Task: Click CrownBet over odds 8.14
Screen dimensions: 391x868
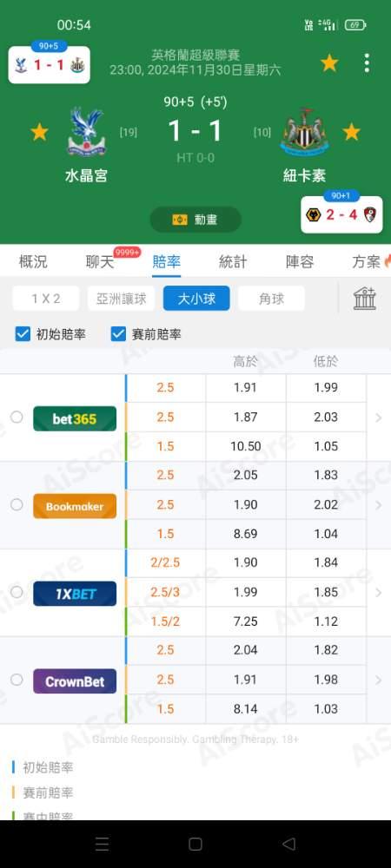Action: 246,708
